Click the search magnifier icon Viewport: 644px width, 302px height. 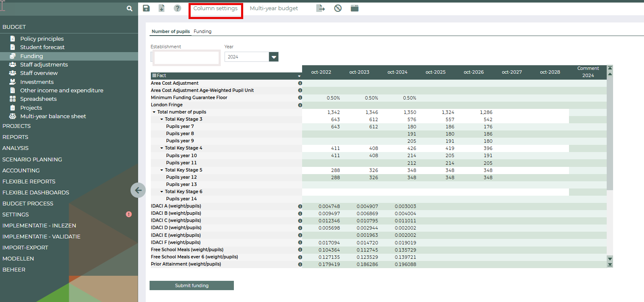(130, 8)
